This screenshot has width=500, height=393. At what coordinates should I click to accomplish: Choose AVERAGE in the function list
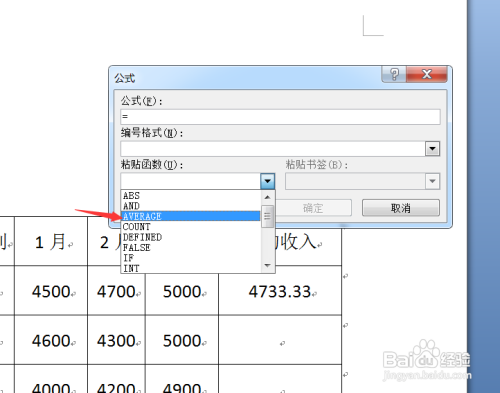(191, 216)
